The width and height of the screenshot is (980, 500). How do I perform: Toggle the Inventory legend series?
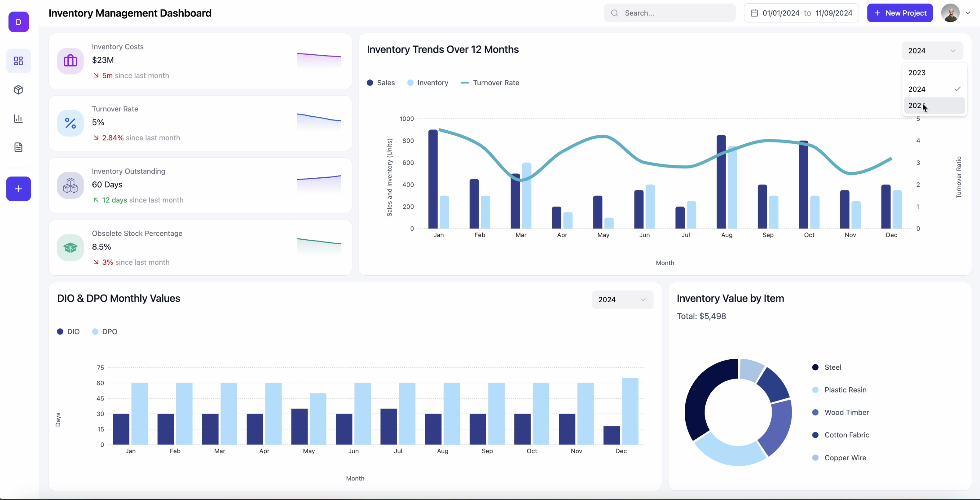pyautogui.click(x=428, y=83)
